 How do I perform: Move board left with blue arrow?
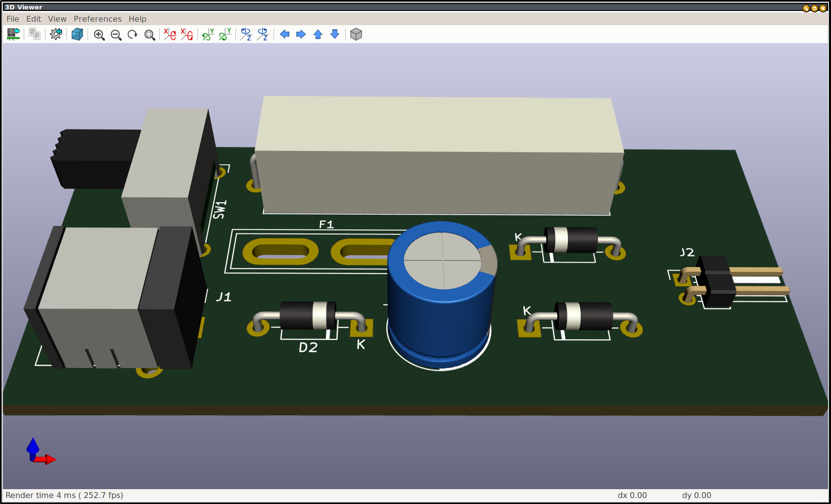(284, 34)
